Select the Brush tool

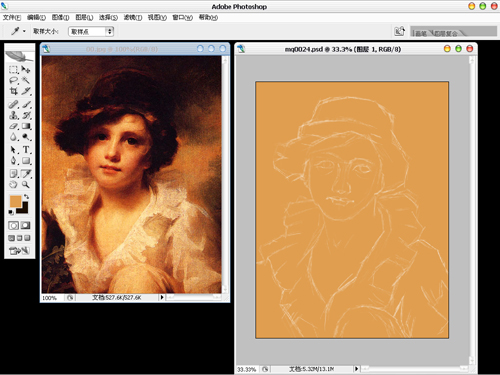[26, 104]
